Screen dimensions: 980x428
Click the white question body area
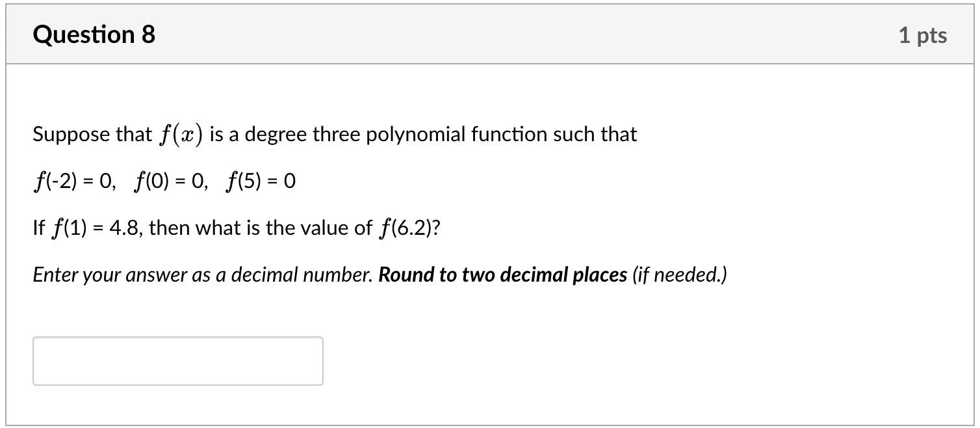click(487, 312)
